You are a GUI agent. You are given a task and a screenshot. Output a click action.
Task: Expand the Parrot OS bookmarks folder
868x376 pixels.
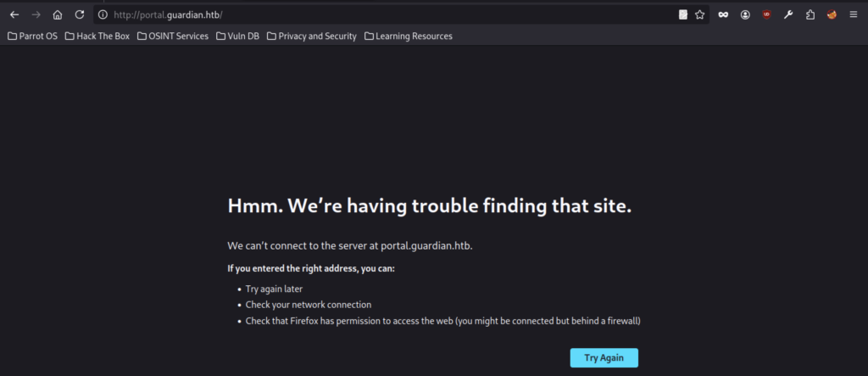point(33,36)
